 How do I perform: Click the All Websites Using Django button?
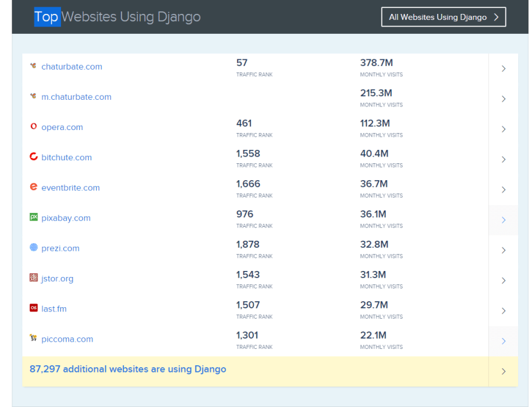tap(444, 17)
